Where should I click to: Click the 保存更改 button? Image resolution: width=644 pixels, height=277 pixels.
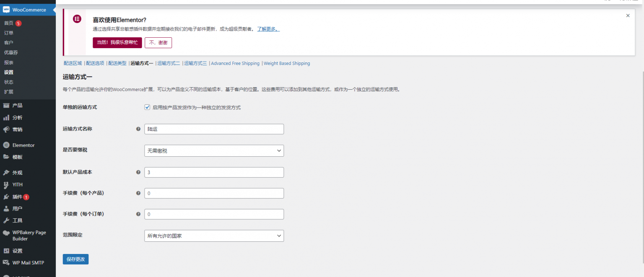[75, 259]
